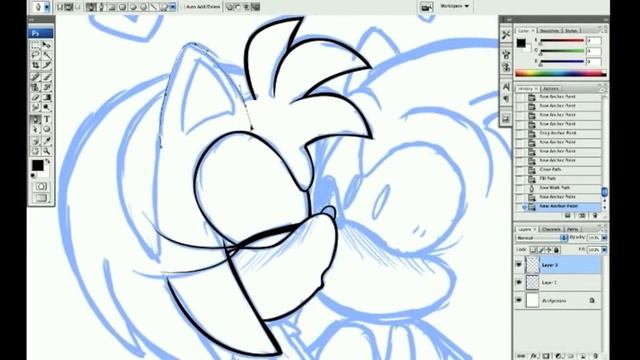Click the Close Path history state
The width and height of the screenshot is (640, 360).
click(x=558, y=169)
